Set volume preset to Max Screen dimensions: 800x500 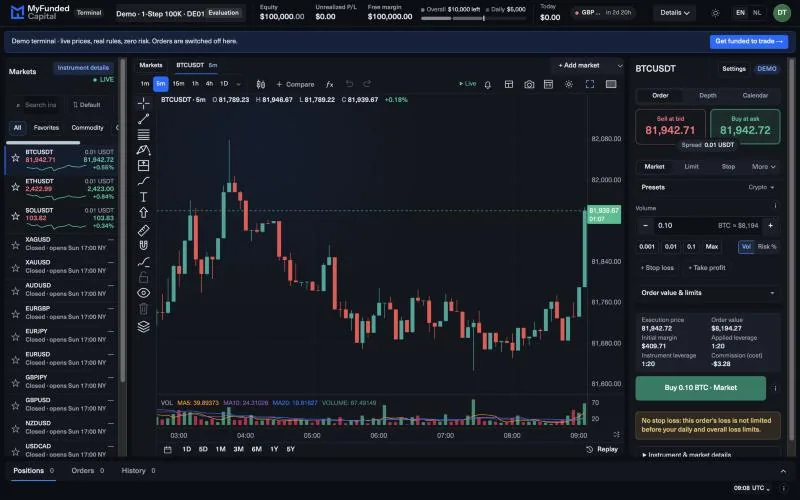(712, 247)
